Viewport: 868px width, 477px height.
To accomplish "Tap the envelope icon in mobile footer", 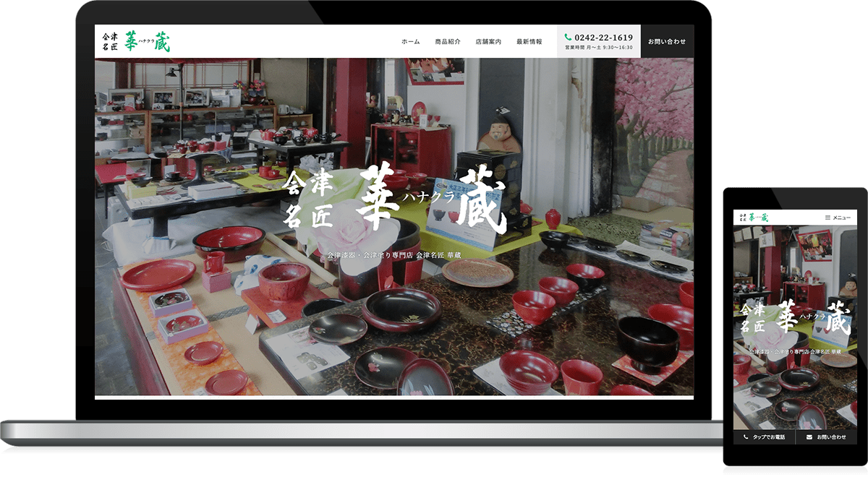I will pyautogui.click(x=809, y=437).
